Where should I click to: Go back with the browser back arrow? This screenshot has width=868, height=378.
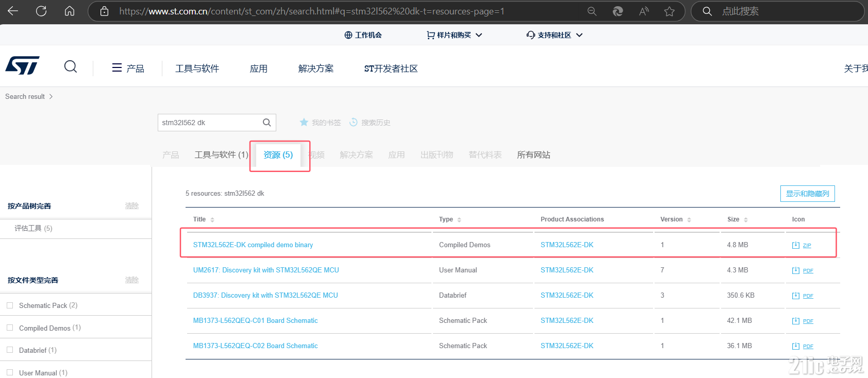point(13,11)
